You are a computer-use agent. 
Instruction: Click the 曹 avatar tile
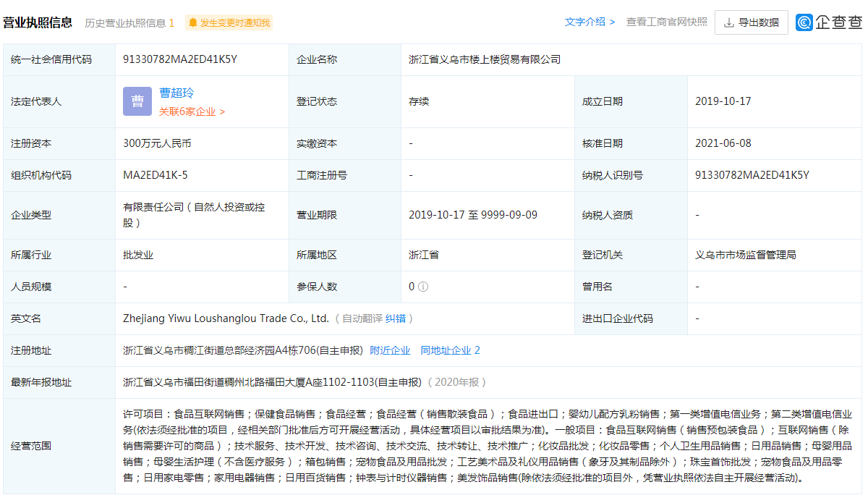137,101
